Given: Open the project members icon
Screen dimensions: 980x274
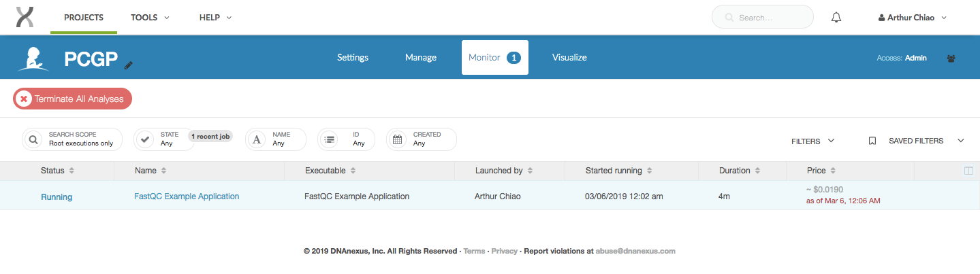Looking at the screenshot, I should click(x=951, y=58).
